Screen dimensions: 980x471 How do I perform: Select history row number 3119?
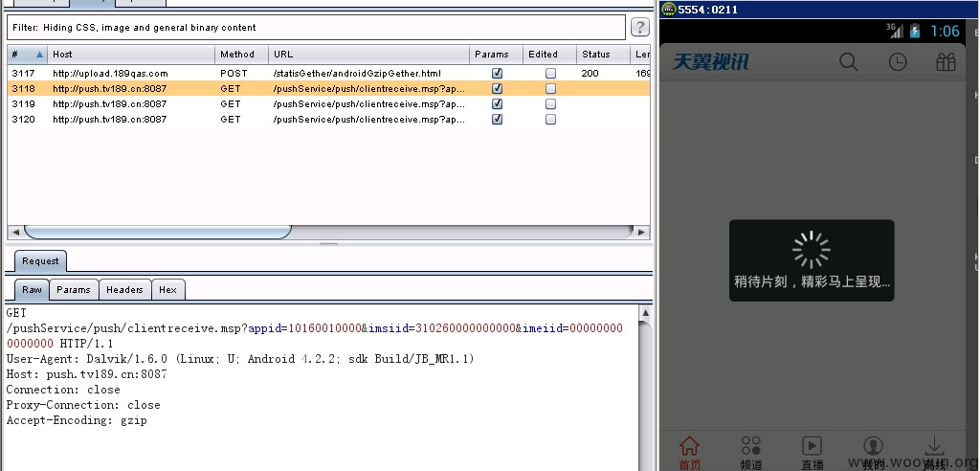pos(329,103)
